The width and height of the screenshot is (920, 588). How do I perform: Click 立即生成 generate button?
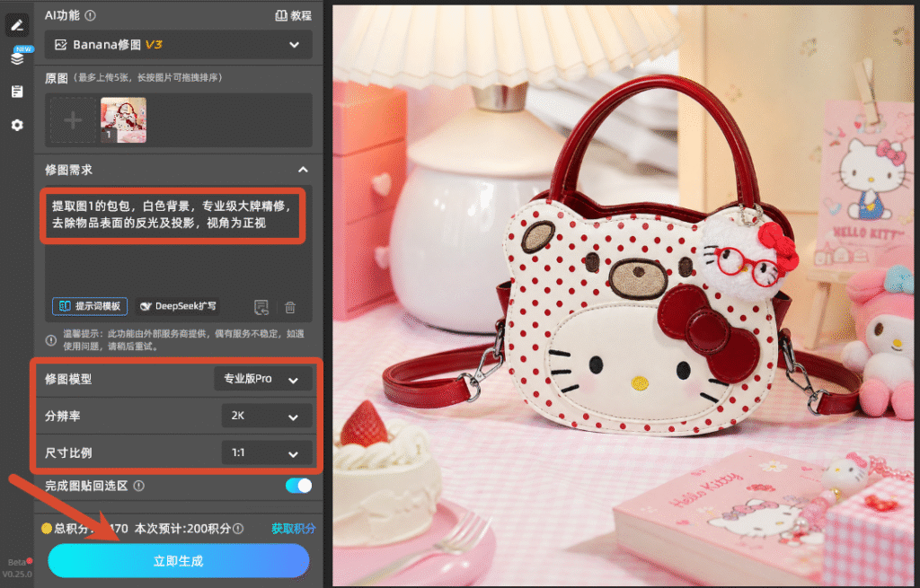(179, 561)
